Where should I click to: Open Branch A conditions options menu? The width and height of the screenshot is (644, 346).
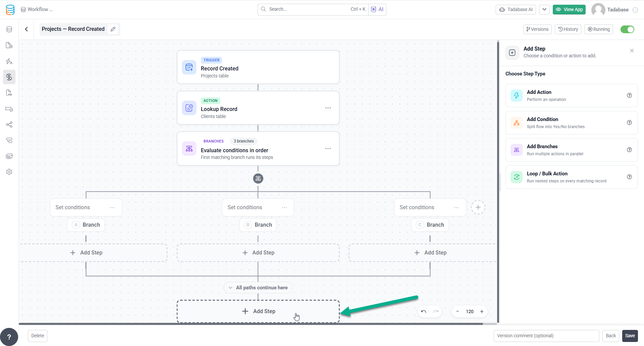click(x=112, y=208)
